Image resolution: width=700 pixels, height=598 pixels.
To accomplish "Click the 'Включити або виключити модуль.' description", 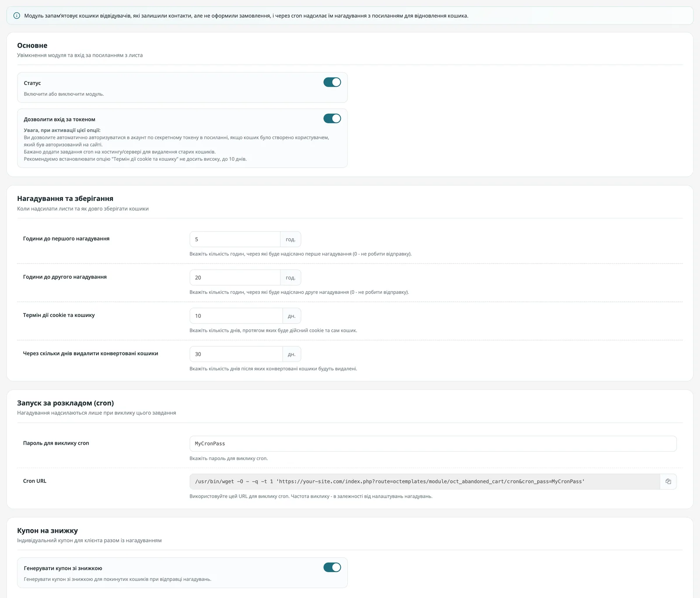I will tap(64, 94).
